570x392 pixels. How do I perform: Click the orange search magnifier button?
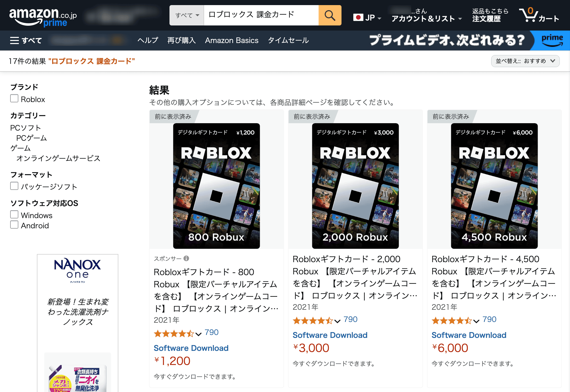pyautogui.click(x=330, y=15)
